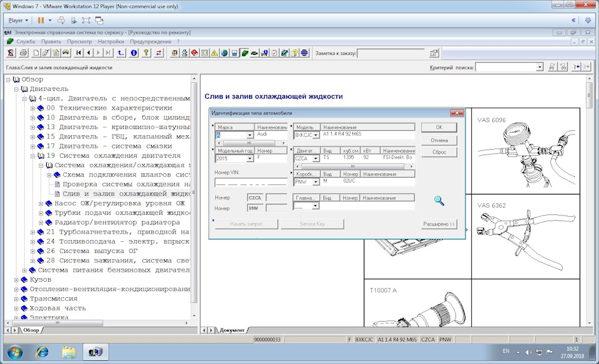Click OK in the vehicle identification dialog
This screenshot has height=364, width=599.
coord(439,127)
